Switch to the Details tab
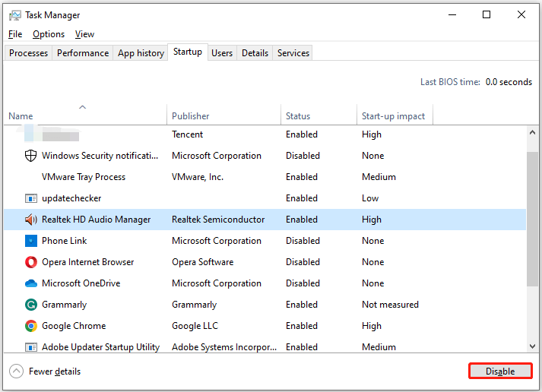The height and width of the screenshot is (392, 542). (255, 53)
